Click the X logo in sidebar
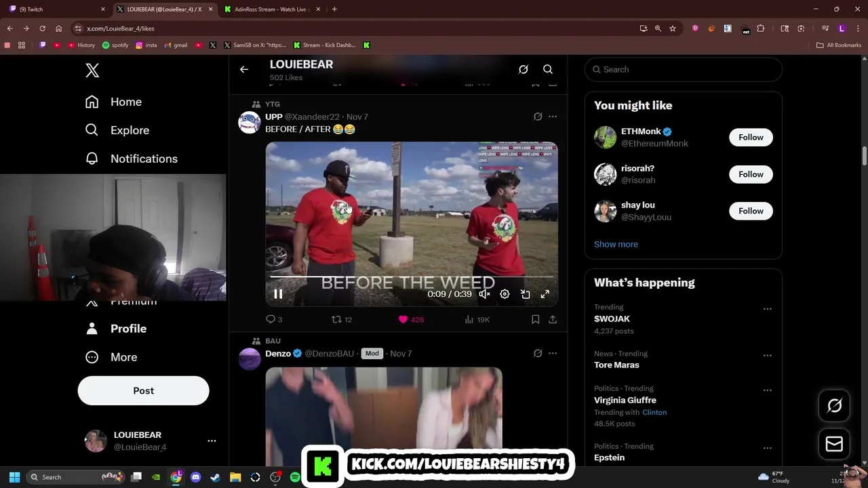 click(x=92, y=70)
